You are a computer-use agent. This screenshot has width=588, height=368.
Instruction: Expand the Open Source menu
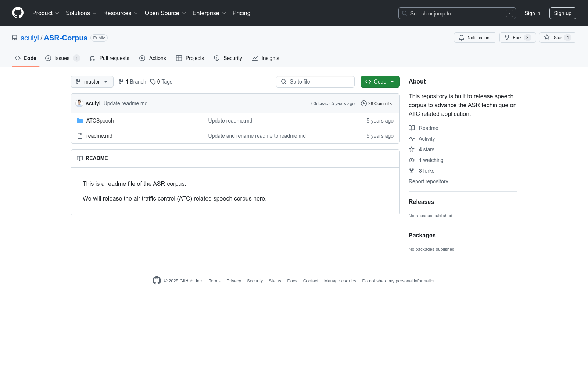point(165,13)
